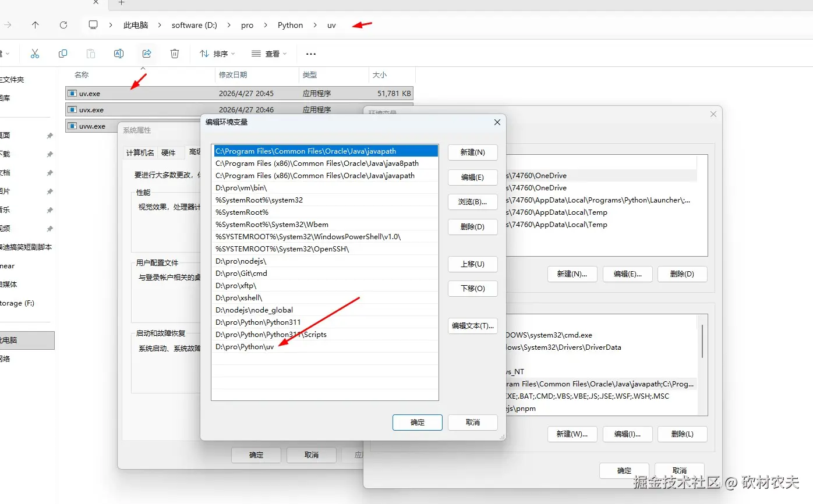Close the 编辑环境变量 dialog with X
The height and width of the screenshot is (504, 813).
click(497, 122)
